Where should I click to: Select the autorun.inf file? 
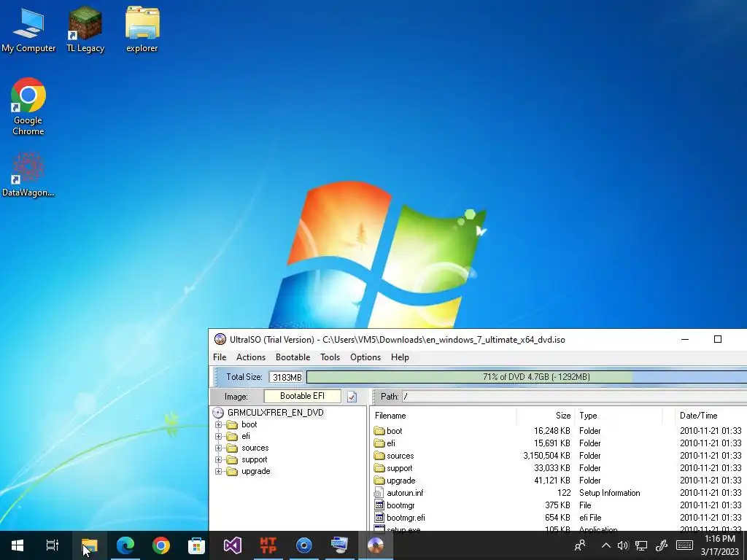tap(399, 493)
